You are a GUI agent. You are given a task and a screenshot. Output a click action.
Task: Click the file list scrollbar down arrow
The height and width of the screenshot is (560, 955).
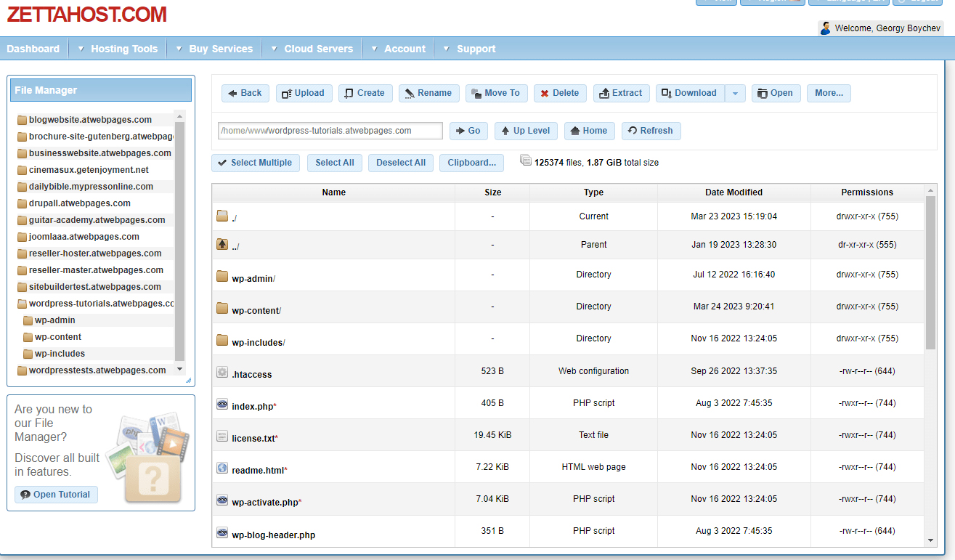pos(931,540)
